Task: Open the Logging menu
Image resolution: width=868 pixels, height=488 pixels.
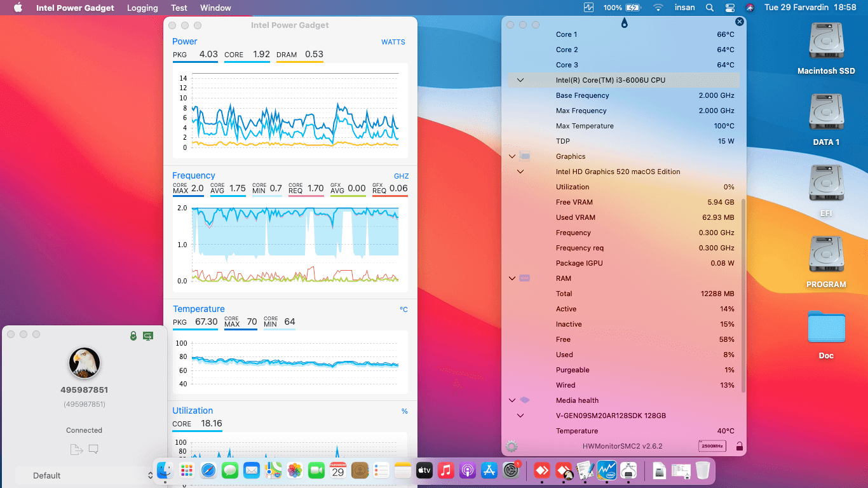Action: tap(142, 8)
